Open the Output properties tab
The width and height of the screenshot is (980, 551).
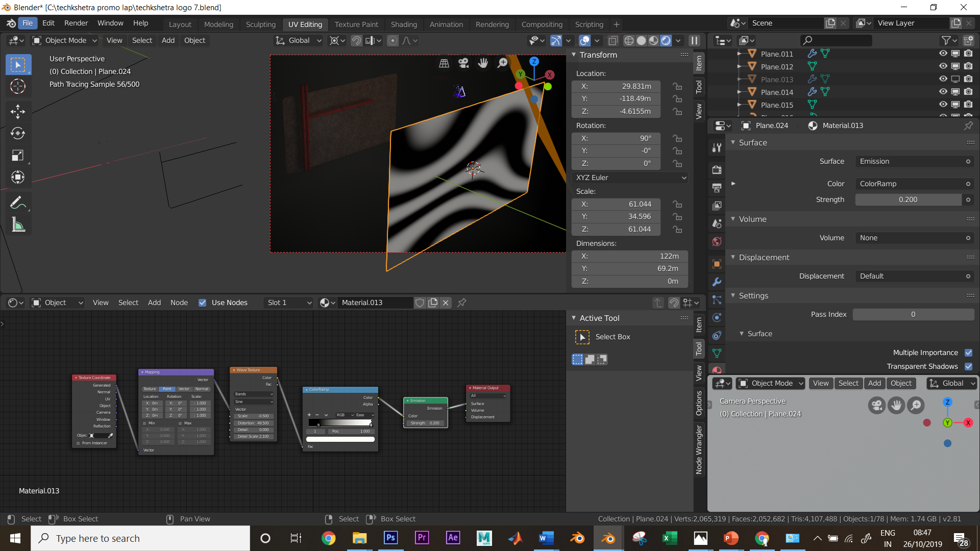pos(717,188)
